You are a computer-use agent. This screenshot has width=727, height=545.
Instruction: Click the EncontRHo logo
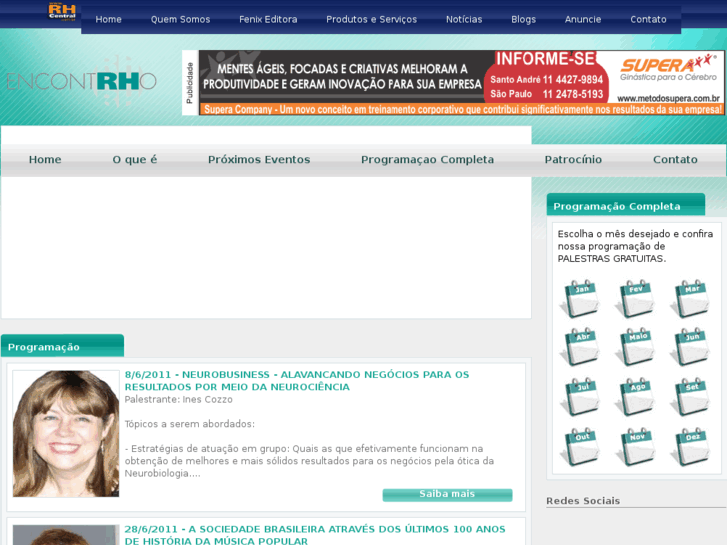82,81
